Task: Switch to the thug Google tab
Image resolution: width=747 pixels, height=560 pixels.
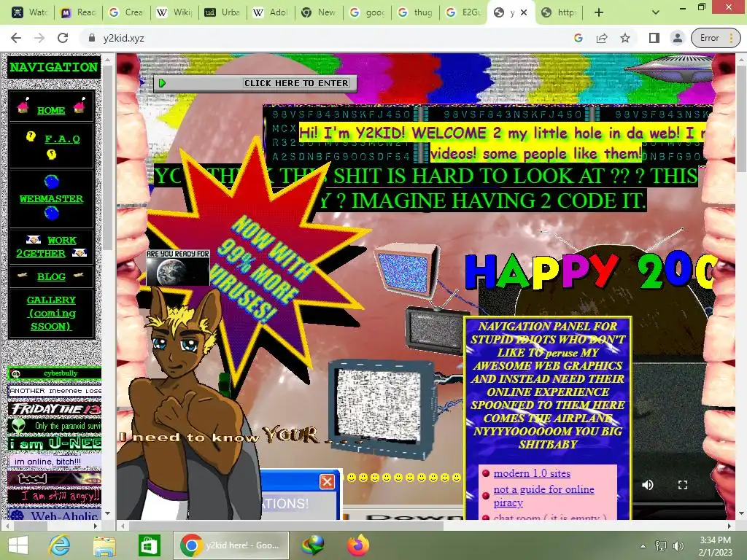Action: [415, 12]
